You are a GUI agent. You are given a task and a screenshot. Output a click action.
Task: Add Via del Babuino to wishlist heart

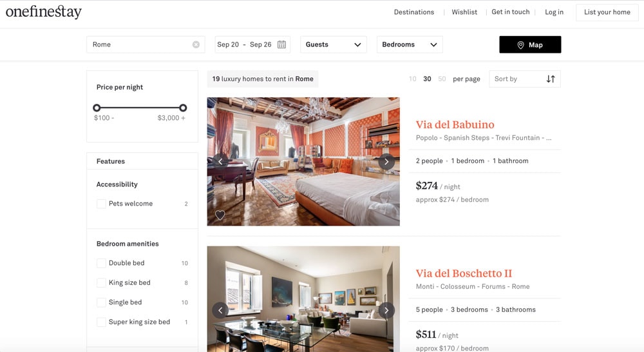point(220,215)
